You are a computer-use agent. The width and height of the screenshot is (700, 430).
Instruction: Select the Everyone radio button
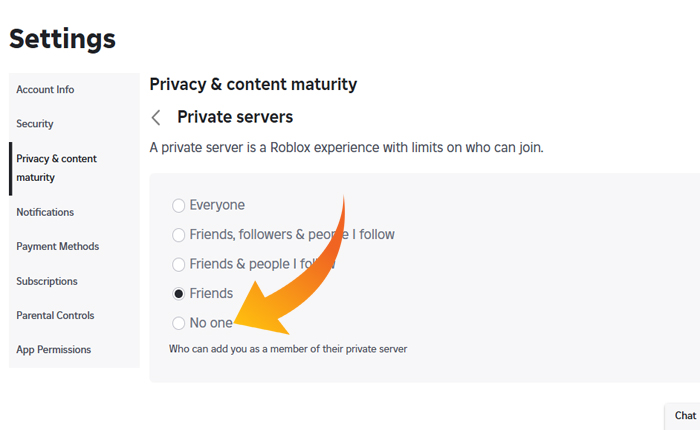[179, 206]
